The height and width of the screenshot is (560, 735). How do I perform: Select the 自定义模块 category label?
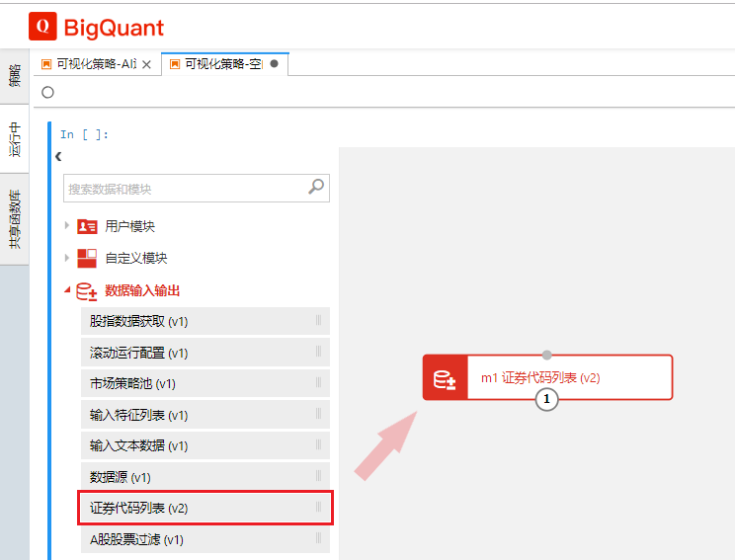click(x=136, y=258)
